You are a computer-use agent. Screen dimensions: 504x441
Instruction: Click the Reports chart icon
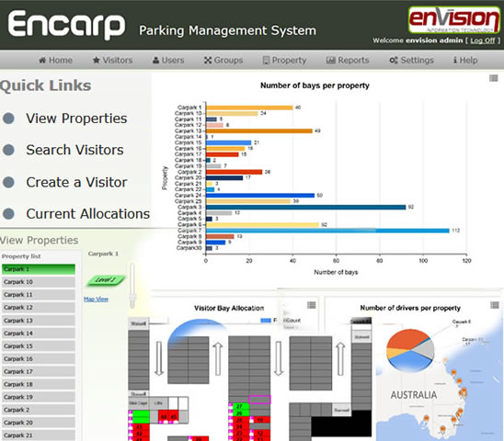click(331, 60)
